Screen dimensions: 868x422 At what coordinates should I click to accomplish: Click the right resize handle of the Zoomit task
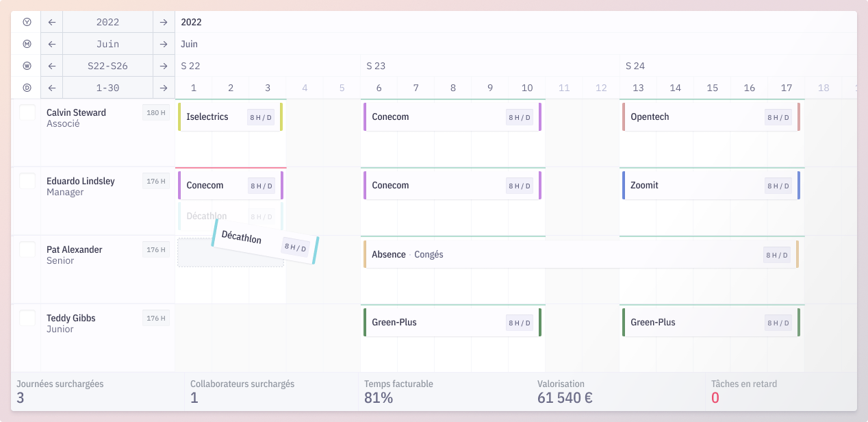798,186
